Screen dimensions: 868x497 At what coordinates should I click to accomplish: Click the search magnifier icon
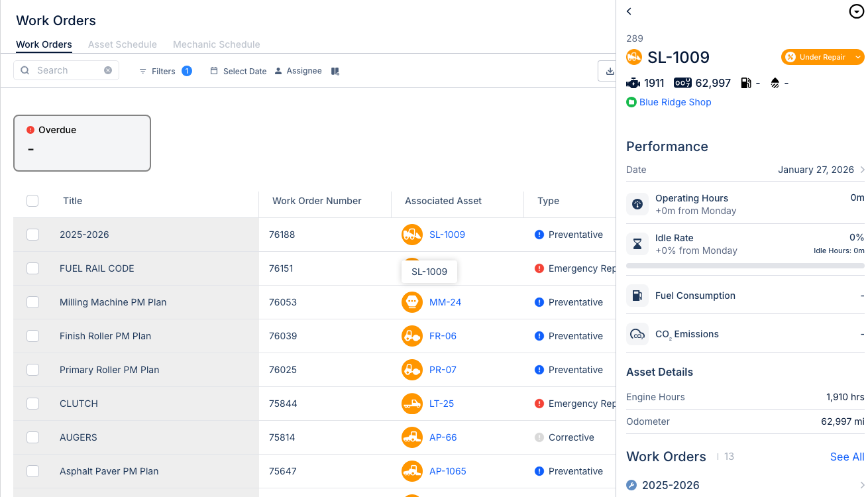click(25, 70)
